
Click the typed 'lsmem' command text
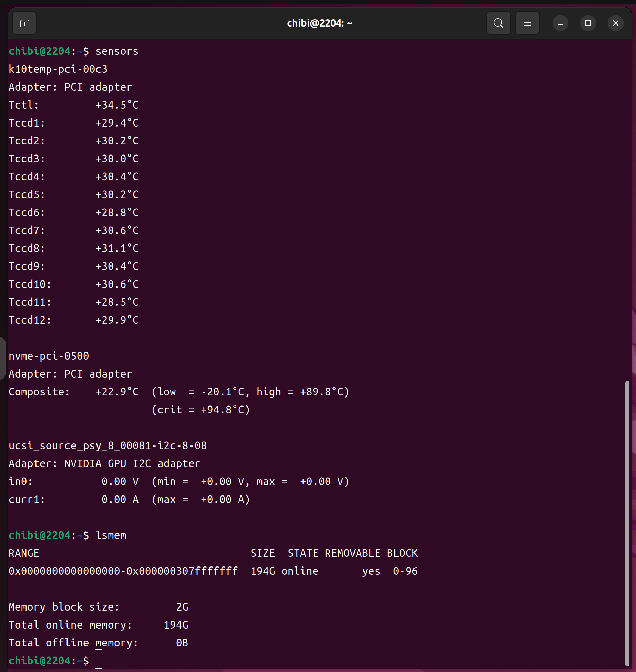click(x=111, y=535)
